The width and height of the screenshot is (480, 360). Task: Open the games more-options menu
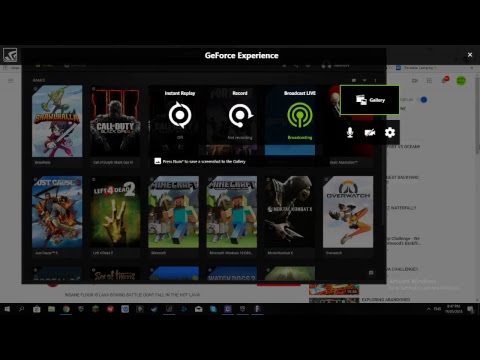375,80
